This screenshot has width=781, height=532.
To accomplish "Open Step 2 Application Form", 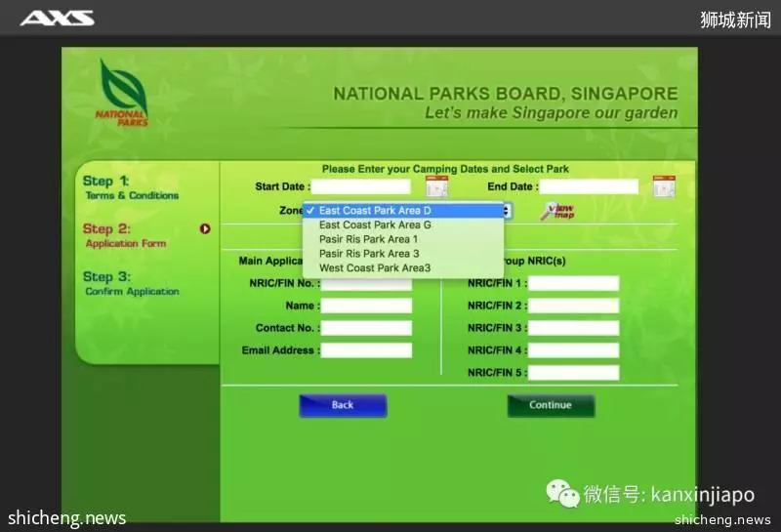I will (125, 235).
